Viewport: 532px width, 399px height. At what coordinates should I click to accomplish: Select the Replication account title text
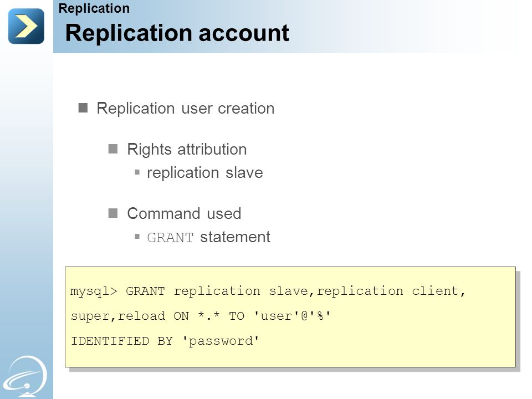[x=177, y=33]
